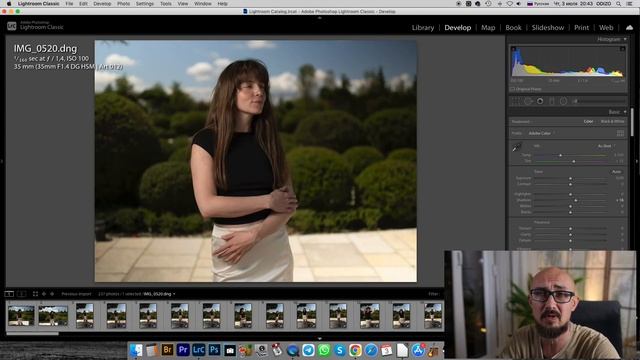
Task: Click the right panel vertical scrollbar
Action: pos(632,122)
